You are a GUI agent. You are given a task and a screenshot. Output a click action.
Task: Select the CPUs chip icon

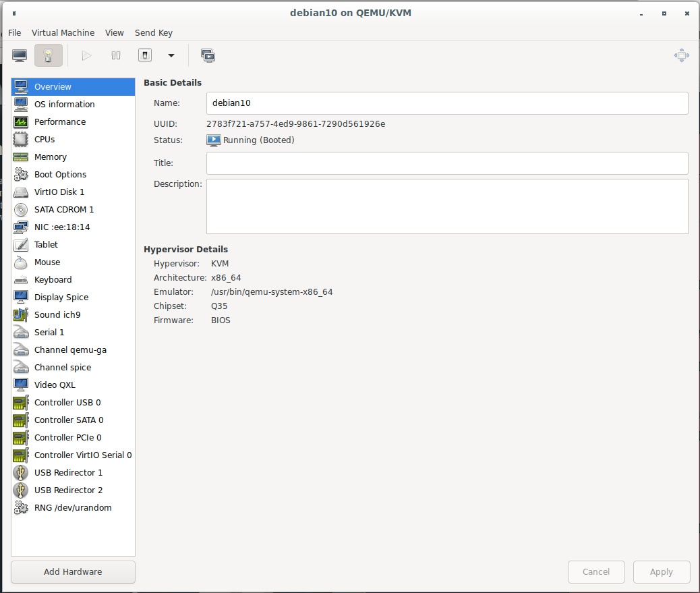click(x=21, y=140)
